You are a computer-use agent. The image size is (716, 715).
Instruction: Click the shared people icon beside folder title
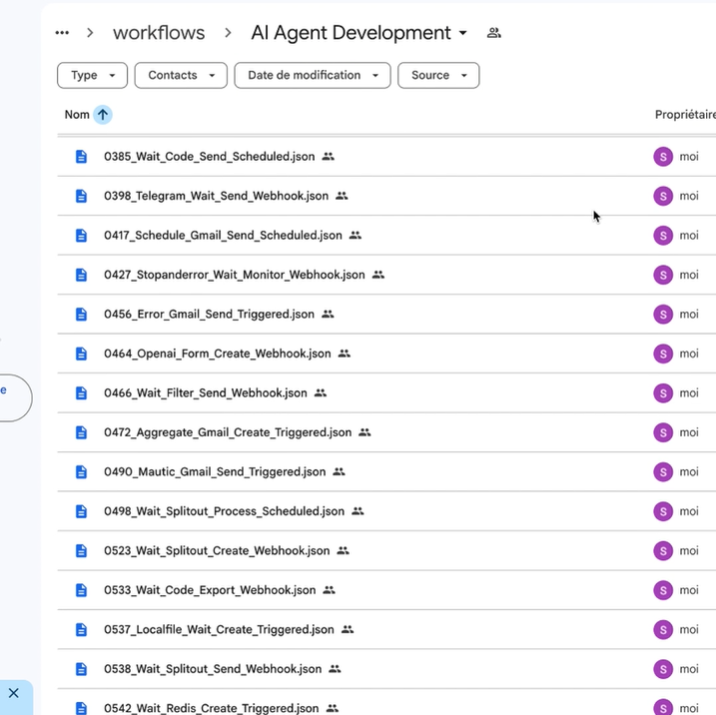pos(493,33)
